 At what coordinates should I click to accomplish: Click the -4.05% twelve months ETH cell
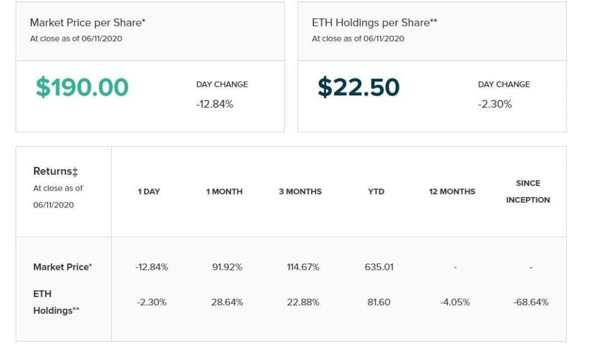(454, 302)
